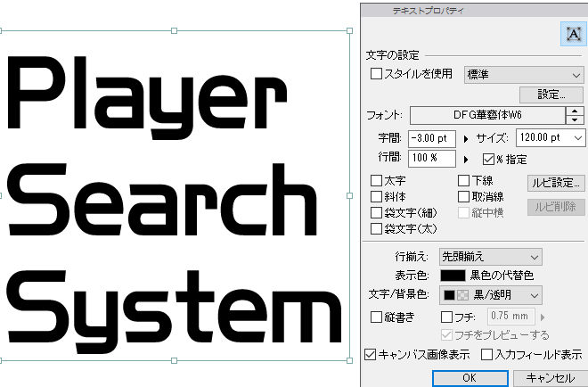Enable the 縦書き vertical writing checkbox
Viewport: 588px width, 387px height.
(x=376, y=317)
